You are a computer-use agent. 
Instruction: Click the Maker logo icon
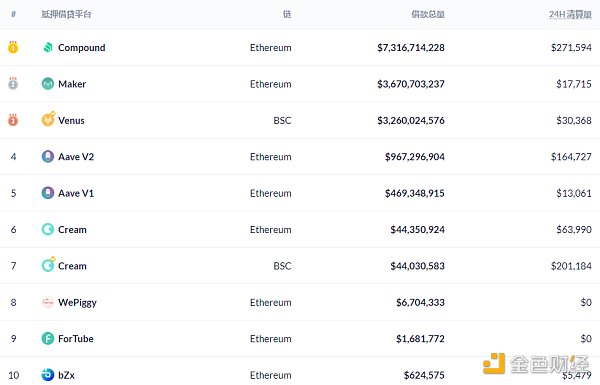pos(48,84)
